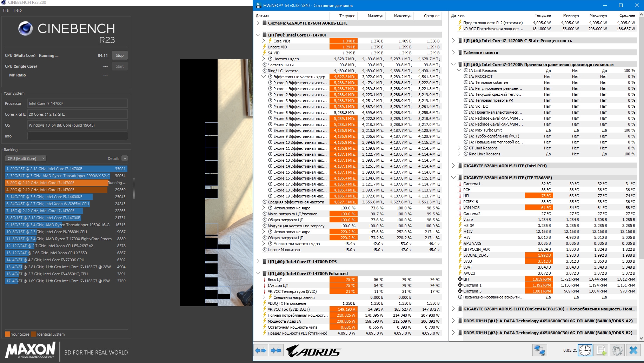644x363 pixels.
Task: Stop the running CPU Multi Core test
Action: 120,55
